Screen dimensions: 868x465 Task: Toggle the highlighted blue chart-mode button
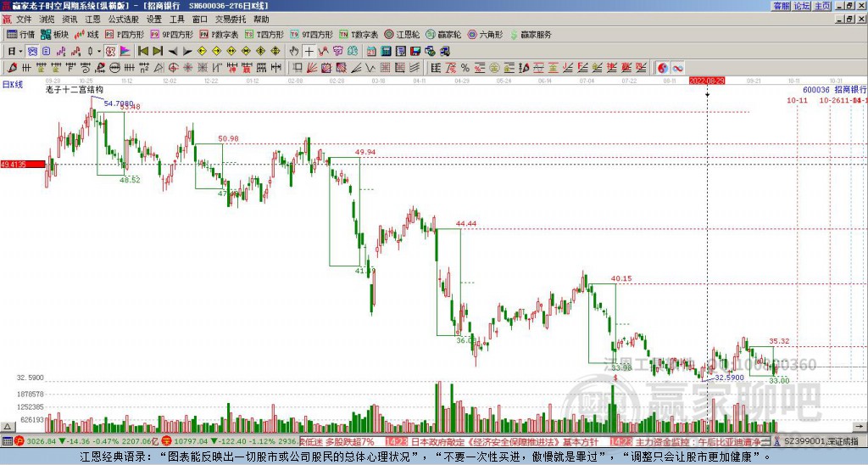(32, 51)
